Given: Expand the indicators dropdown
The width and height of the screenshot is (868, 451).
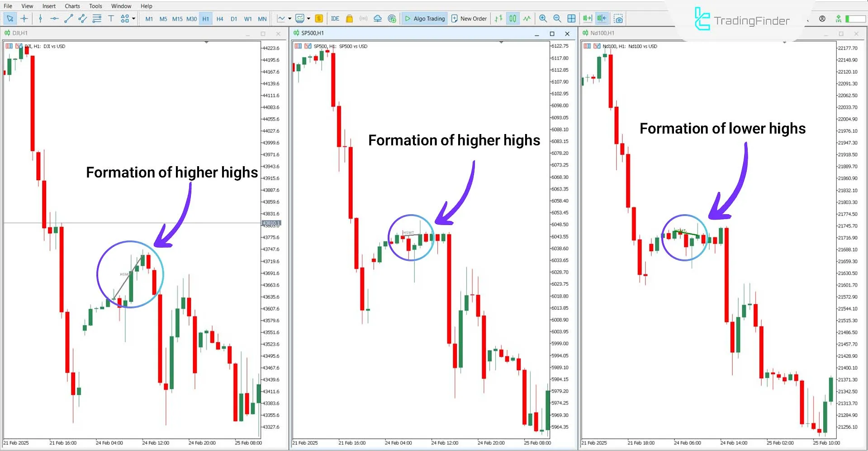Looking at the screenshot, I should pyautogui.click(x=308, y=19).
